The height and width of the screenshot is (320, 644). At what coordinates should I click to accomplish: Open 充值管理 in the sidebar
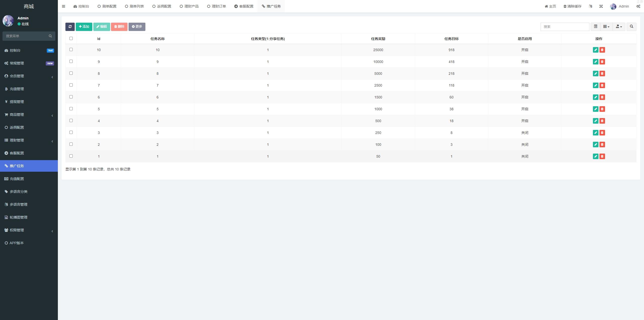pos(17,89)
